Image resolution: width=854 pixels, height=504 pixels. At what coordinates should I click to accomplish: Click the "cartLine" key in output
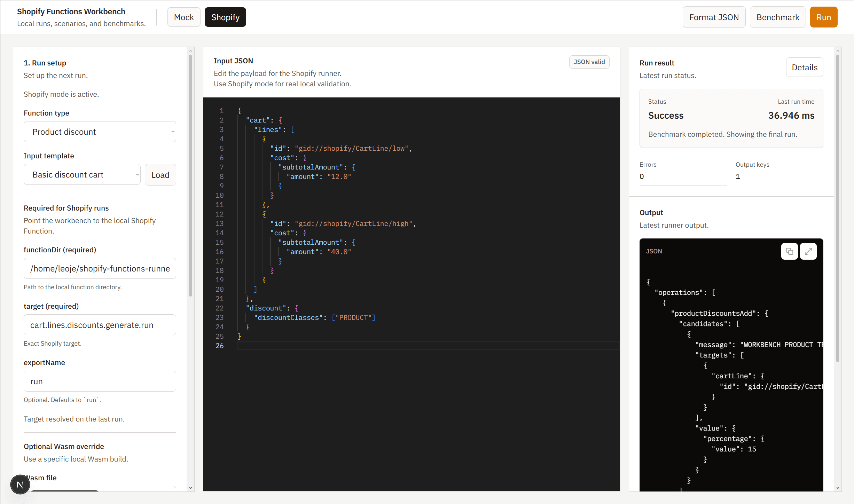tap(731, 376)
